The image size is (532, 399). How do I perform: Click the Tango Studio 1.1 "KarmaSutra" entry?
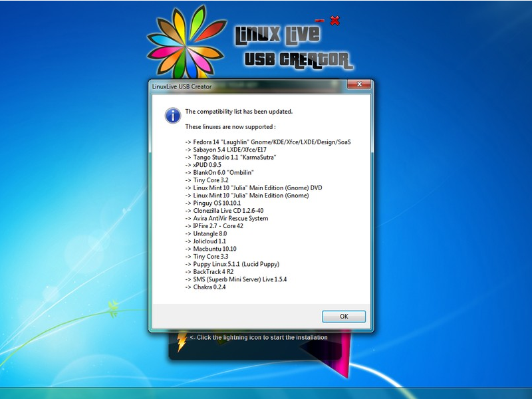[230, 158]
